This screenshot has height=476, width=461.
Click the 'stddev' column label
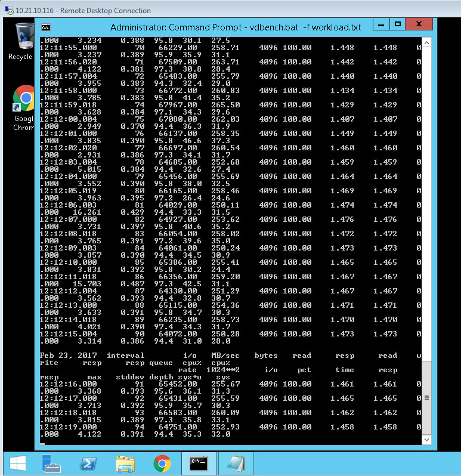[130, 377]
